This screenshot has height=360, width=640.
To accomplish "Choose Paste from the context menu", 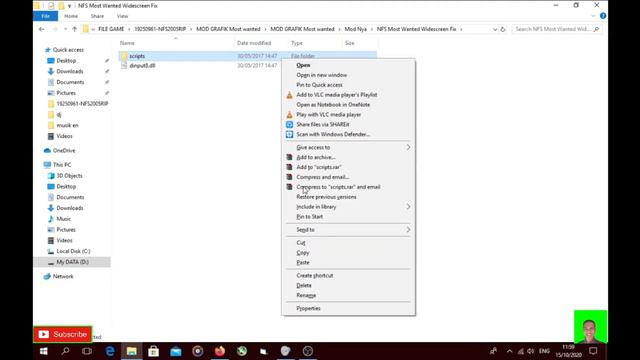I will pyautogui.click(x=303, y=262).
